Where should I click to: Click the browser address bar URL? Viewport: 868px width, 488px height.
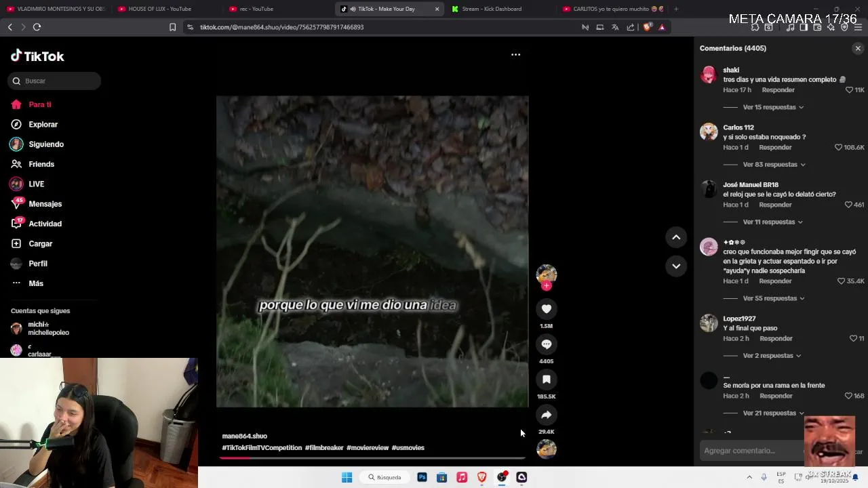click(x=281, y=27)
